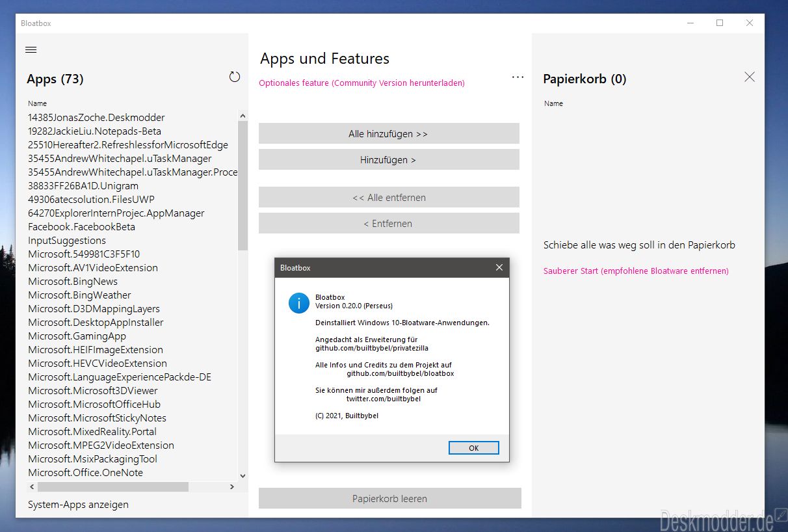Click the horizontal scrollbar thumb in Apps list
The width and height of the screenshot is (788, 532).
[x=113, y=486]
